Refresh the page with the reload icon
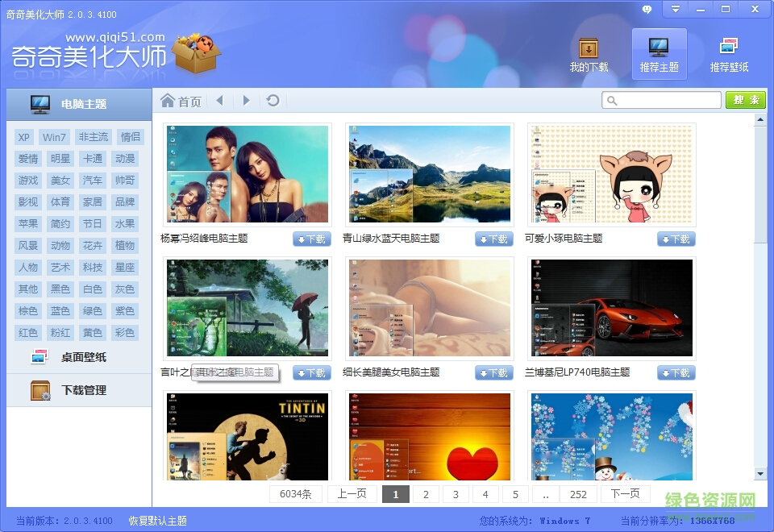 pyautogui.click(x=273, y=99)
